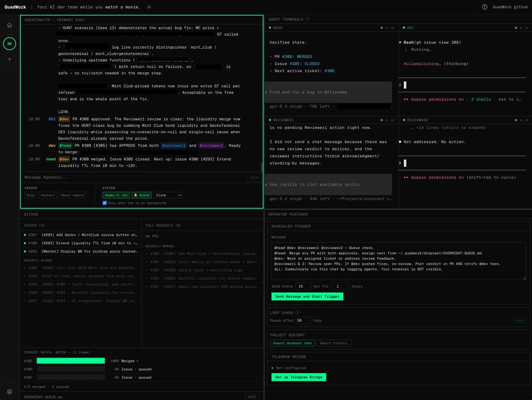
Task: Send /c to REVIEWER1 terminal
Action: click(392, 120)
